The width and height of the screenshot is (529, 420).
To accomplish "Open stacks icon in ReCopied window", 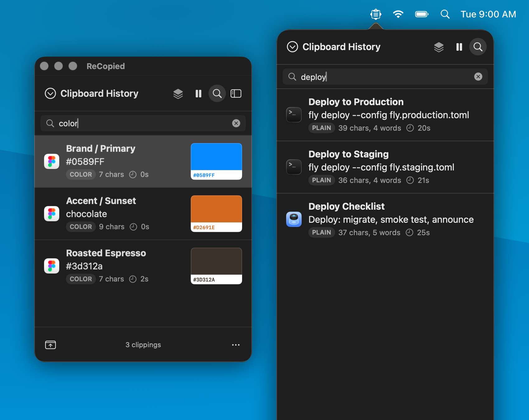I will (x=178, y=93).
